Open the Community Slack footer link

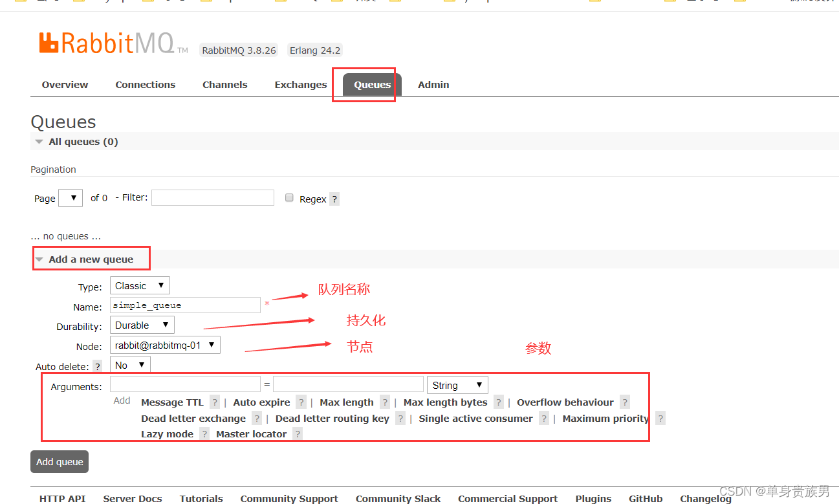click(x=398, y=499)
